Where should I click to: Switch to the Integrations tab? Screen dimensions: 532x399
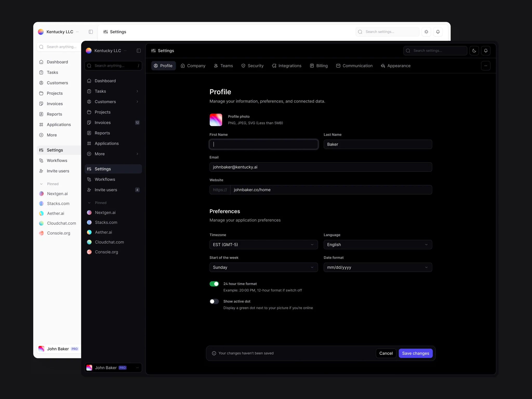[287, 66]
